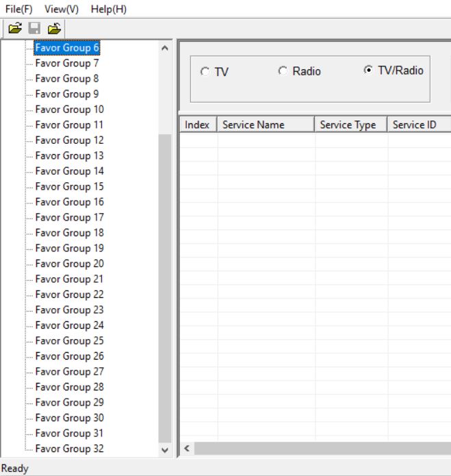451x476 pixels.
Task: Select Favor Group 10 in tree
Action: coord(69,110)
